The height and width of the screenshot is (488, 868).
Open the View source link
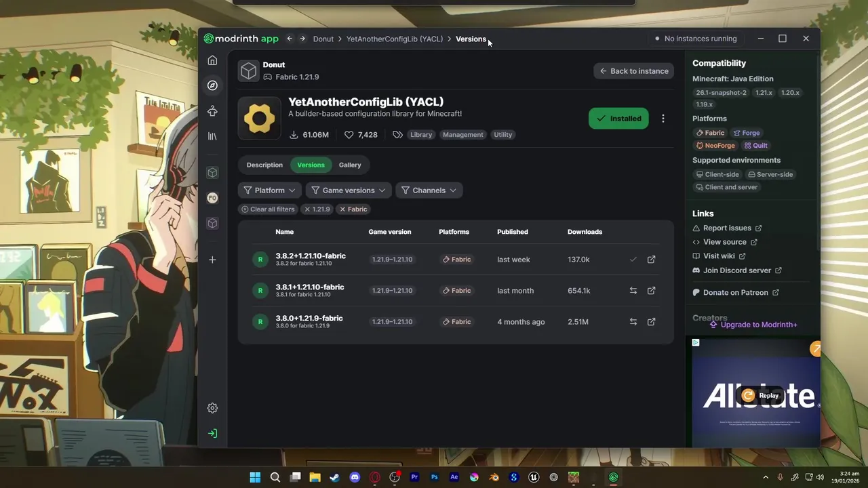pos(725,242)
